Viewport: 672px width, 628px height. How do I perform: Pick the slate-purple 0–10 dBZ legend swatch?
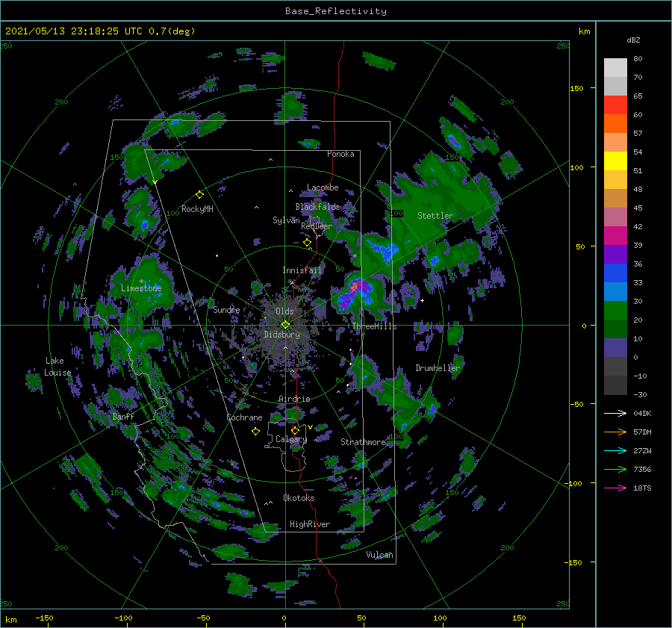(x=615, y=348)
